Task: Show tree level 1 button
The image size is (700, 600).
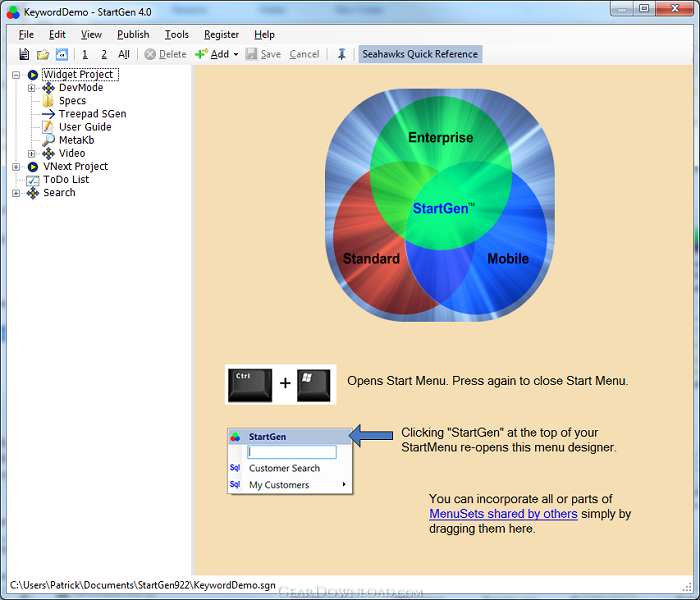Action: pyautogui.click(x=85, y=54)
